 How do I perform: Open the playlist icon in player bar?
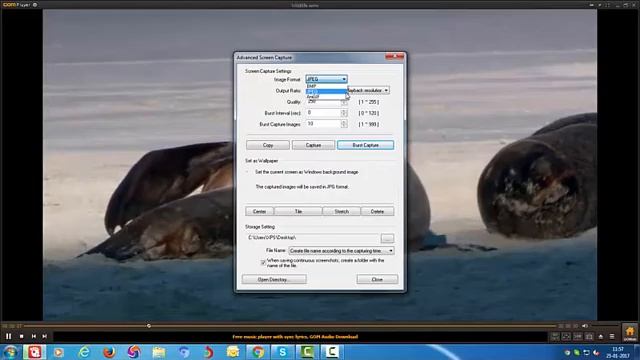click(612, 336)
